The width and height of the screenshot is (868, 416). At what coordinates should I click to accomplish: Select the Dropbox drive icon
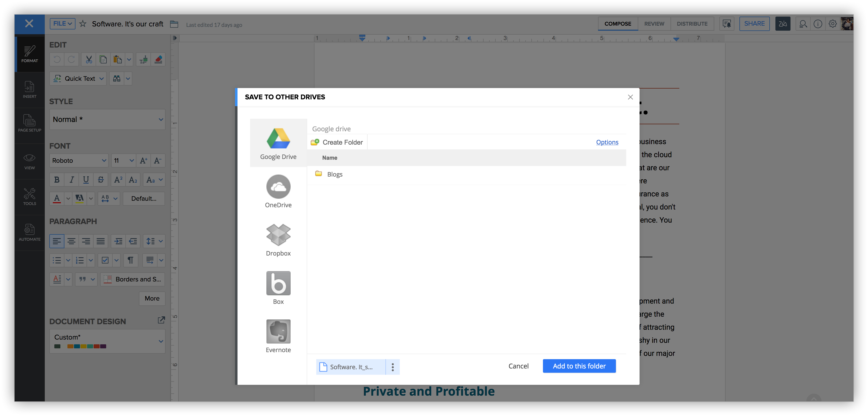click(x=278, y=235)
